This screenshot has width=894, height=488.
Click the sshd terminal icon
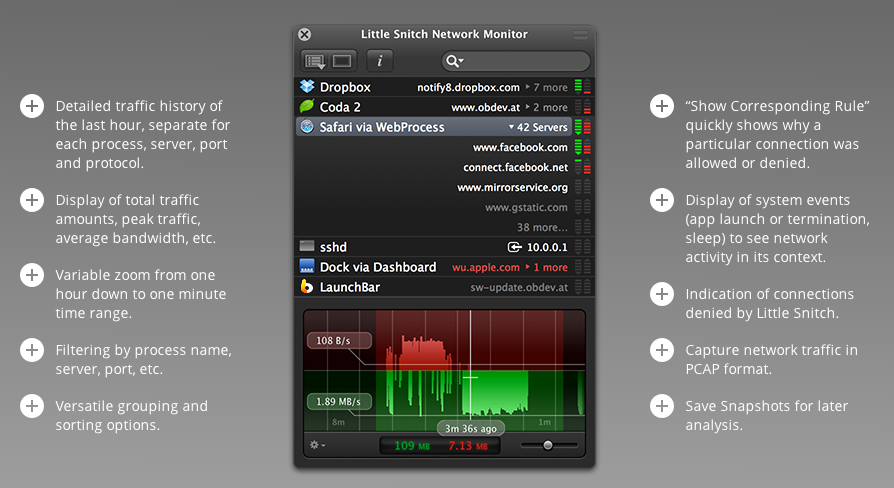(307, 247)
